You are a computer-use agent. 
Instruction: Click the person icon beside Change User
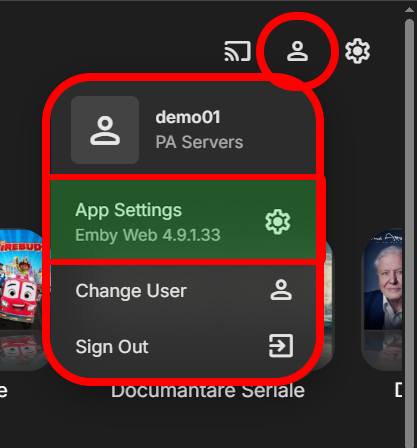(281, 290)
